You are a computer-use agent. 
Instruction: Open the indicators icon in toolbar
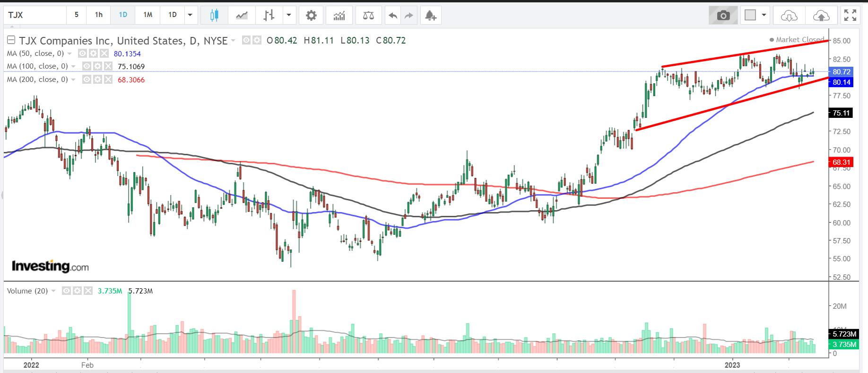(339, 15)
